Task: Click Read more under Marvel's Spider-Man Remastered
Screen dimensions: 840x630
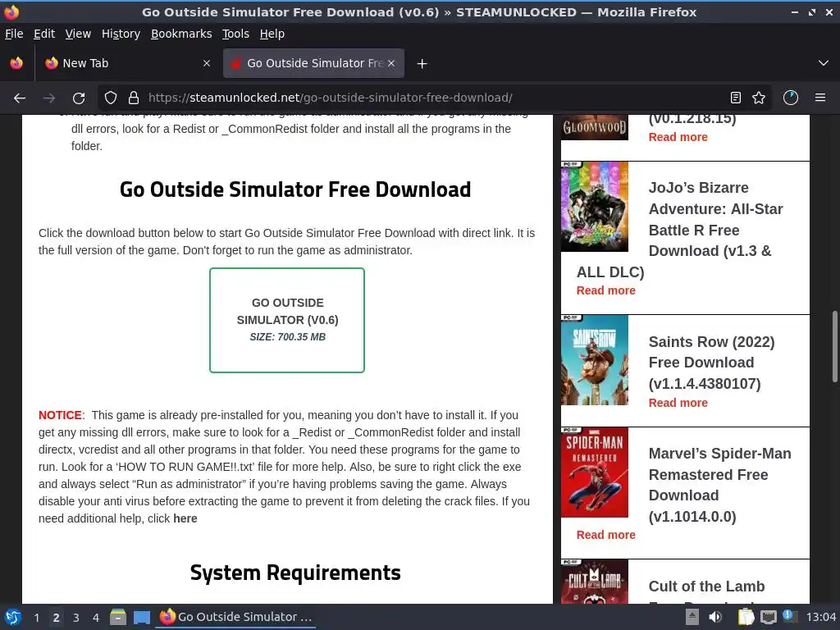Action: tap(606, 535)
